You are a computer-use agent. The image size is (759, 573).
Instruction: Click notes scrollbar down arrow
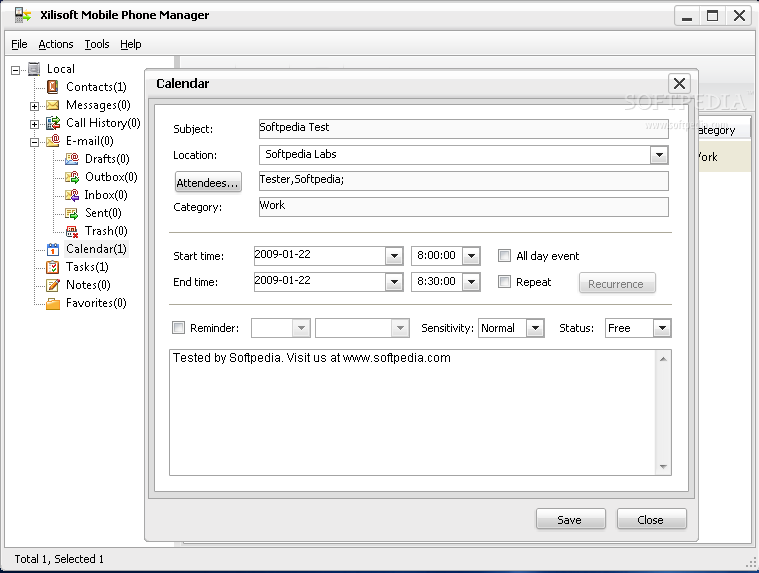[663, 467]
